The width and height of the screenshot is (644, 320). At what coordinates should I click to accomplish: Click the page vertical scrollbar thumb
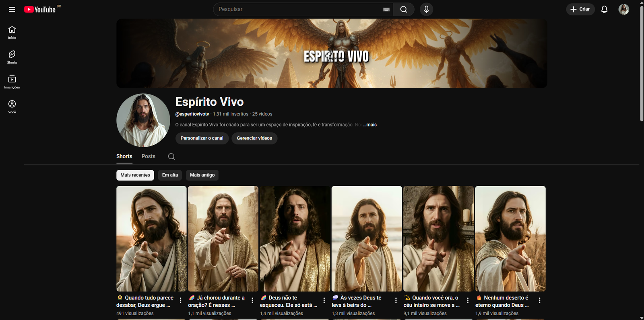642,64
